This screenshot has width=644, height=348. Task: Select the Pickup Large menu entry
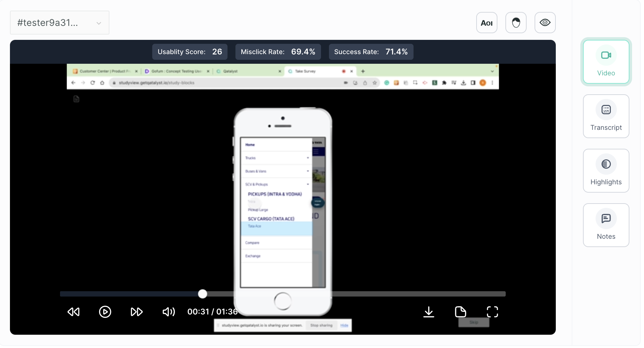click(x=258, y=210)
